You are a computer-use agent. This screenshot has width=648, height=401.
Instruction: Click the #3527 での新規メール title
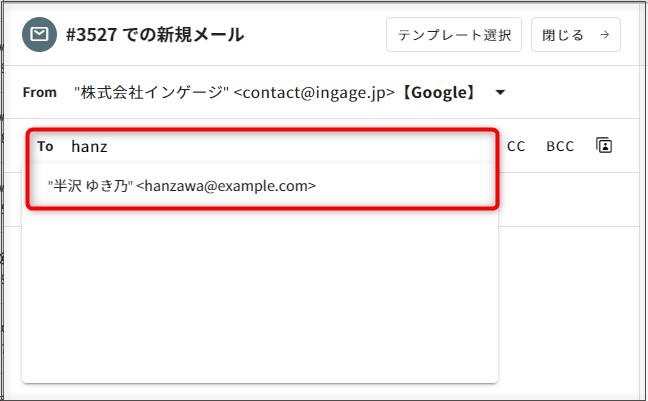tap(155, 35)
